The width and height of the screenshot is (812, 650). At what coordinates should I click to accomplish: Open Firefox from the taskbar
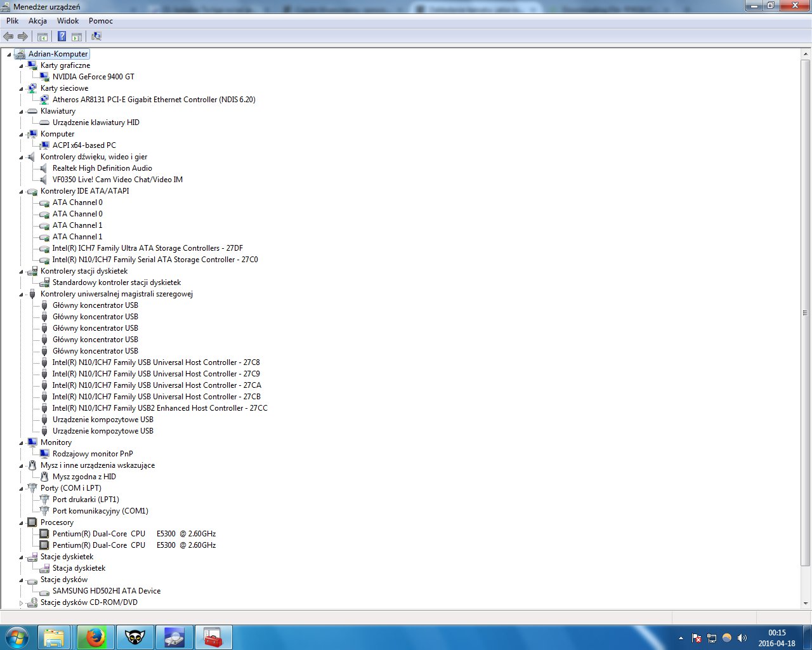coord(96,637)
